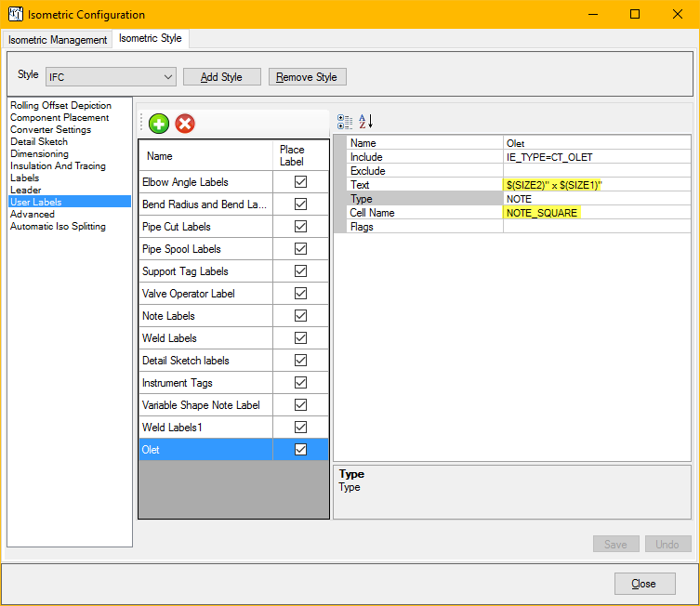Click the red delete label icon
The height and width of the screenshot is (606, 700).
tap(185, 124)
